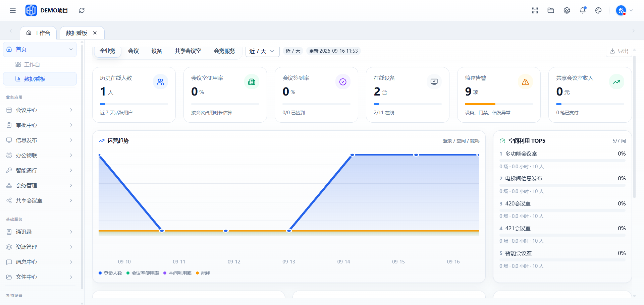
Task: Open the 近 7 天 time range dropdown
Action: (x=262, y=51)
